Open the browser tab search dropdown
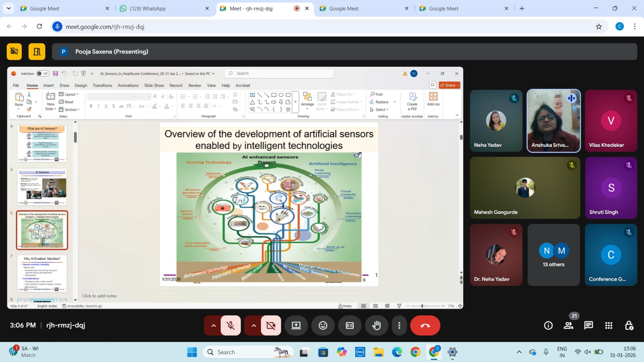Image resolution: width=644 pixels, height=362 pixels. coord(8,8)
